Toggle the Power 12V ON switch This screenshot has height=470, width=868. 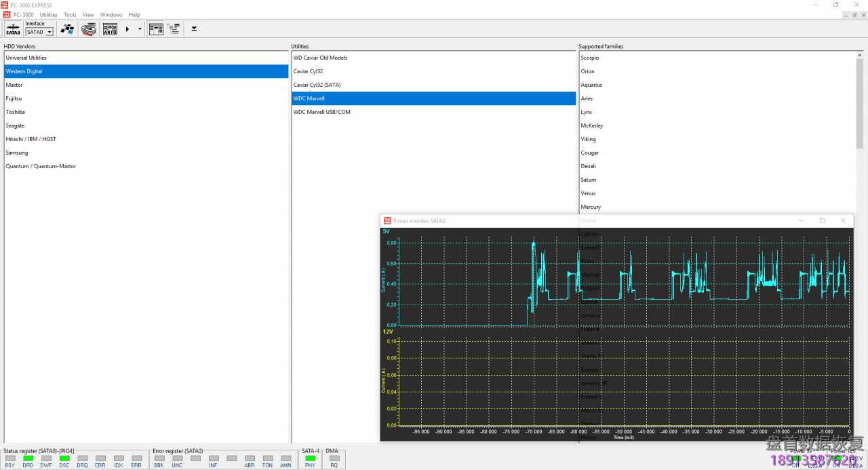(x=836, y=458)
